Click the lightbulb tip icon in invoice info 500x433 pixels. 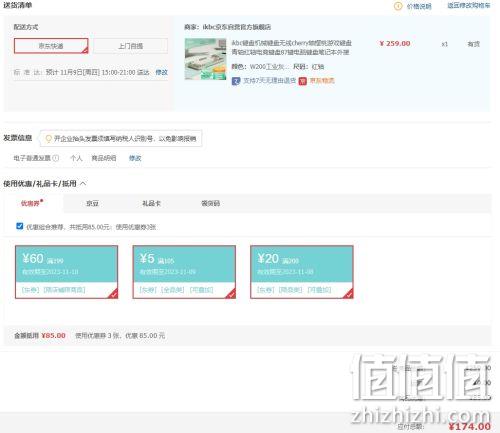(x=49, y=139)
